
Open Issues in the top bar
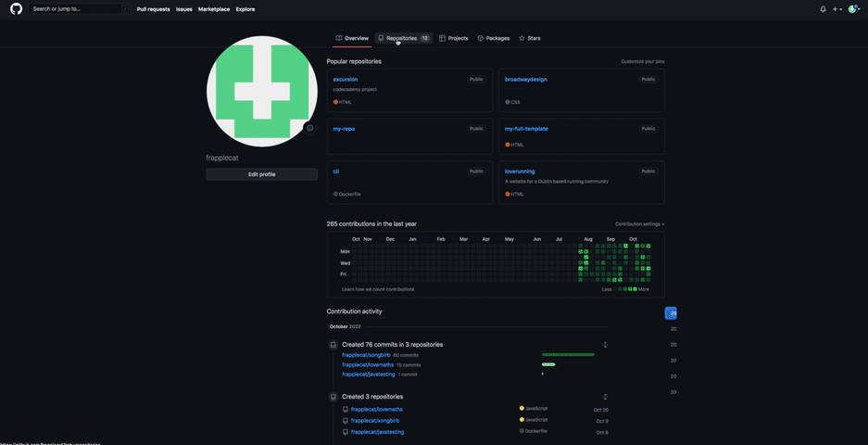coord(184,9)
